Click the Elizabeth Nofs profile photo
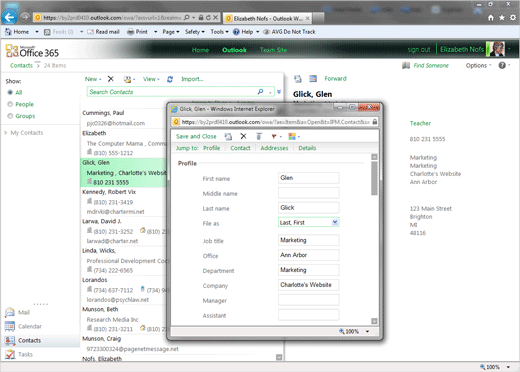Viewport: 520px width, 372px height. (495, 50)
